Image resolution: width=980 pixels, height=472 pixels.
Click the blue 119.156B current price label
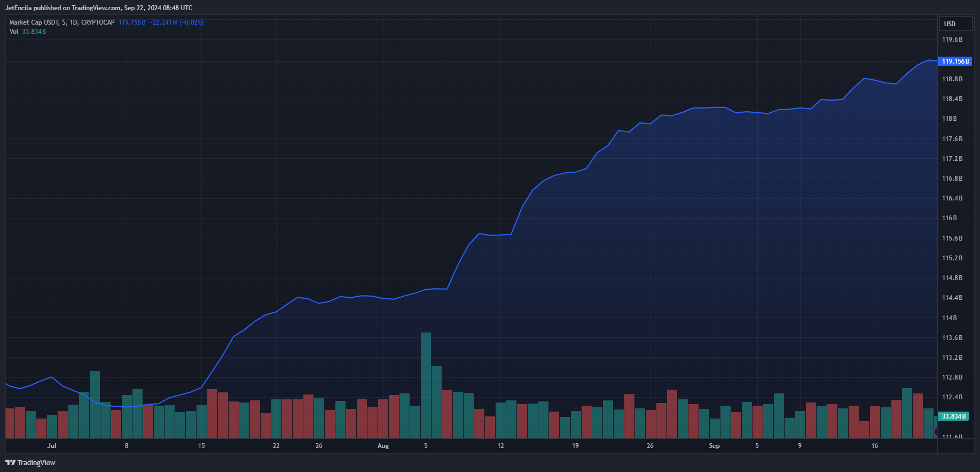955,61
